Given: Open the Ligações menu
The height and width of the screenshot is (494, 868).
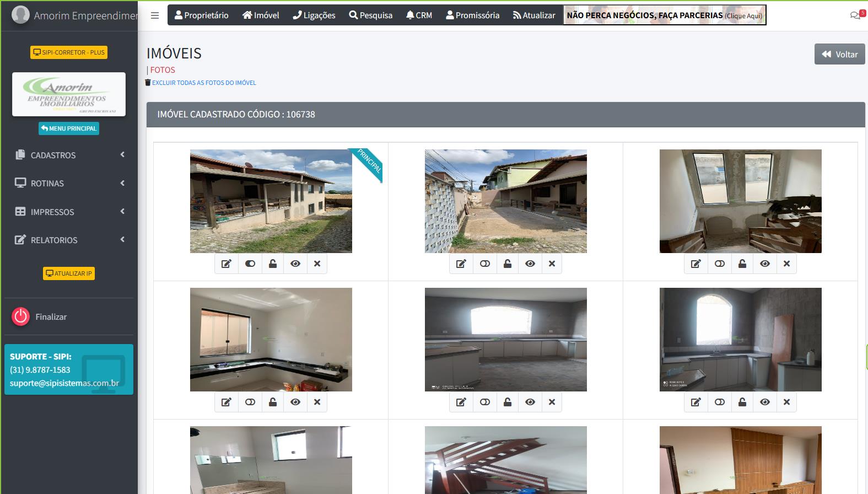Looking at the screenshot, I should [314, 15].
